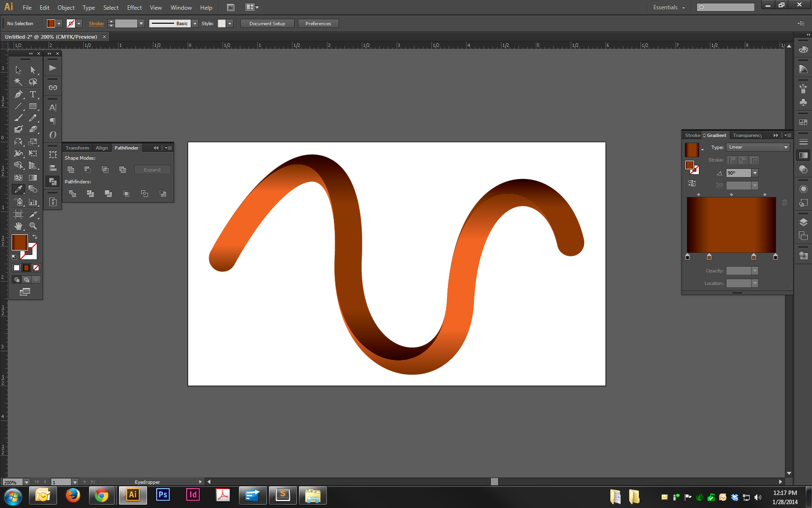812x508 pixels.
Task: Select the Hand tool
Action: coord(18,226)
